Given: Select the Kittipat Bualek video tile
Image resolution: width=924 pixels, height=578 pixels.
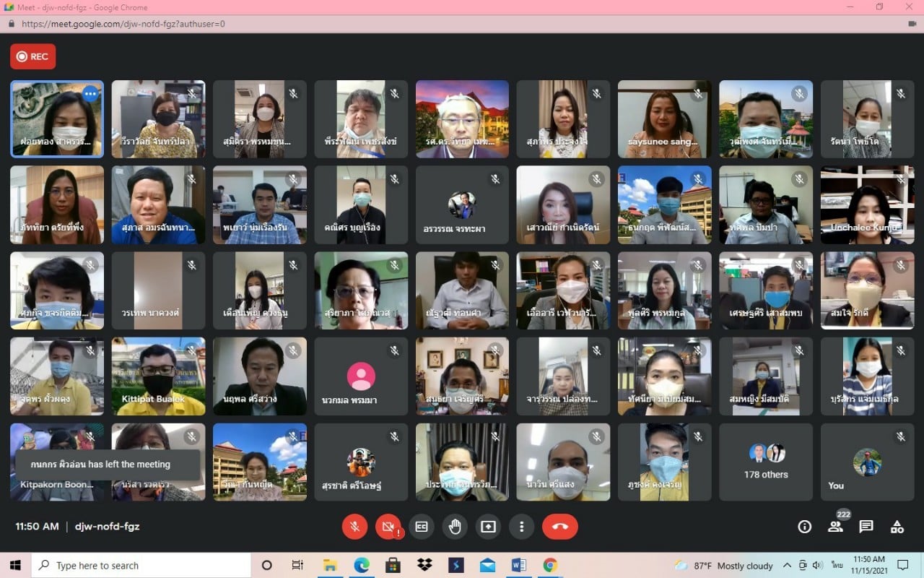Looking at the screenshot, I should point(158,376).
